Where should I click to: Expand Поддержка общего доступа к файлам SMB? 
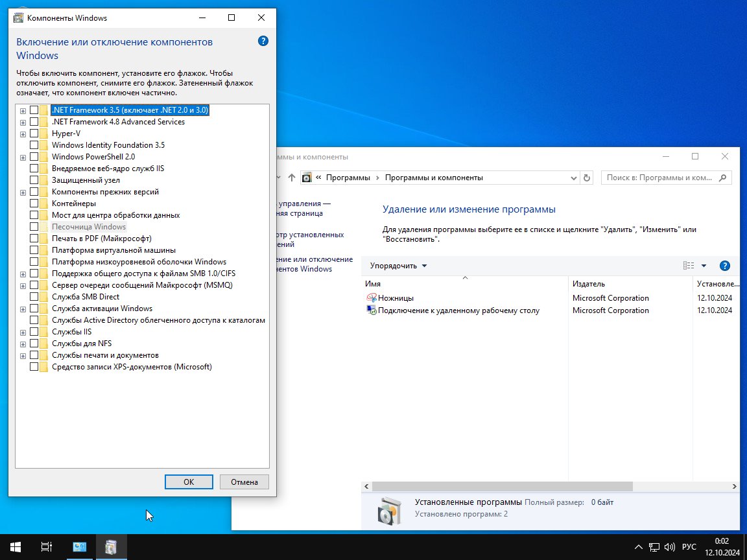coord(23,274)
